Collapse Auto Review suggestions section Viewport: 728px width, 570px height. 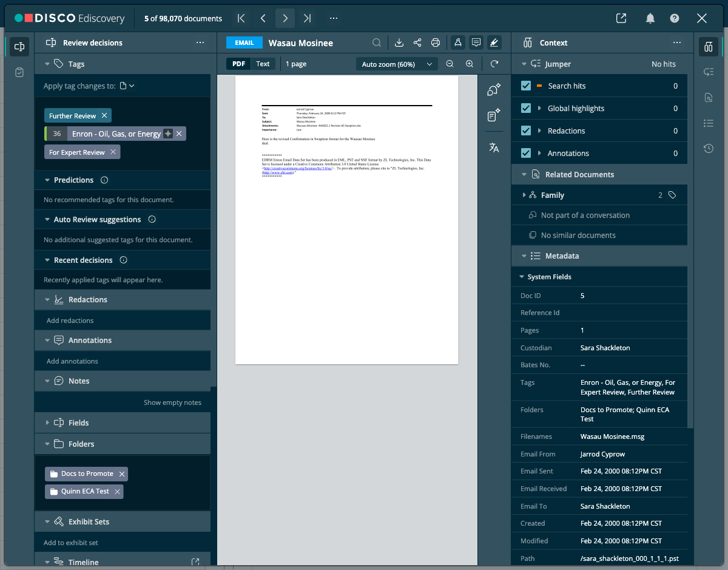(47, 219)
